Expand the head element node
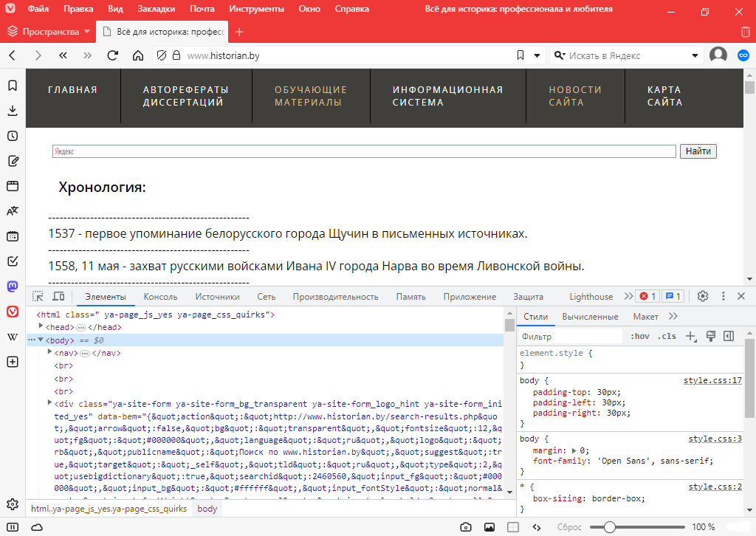The height and width of the screenshot is (536, 756). (x=41, y=327)
